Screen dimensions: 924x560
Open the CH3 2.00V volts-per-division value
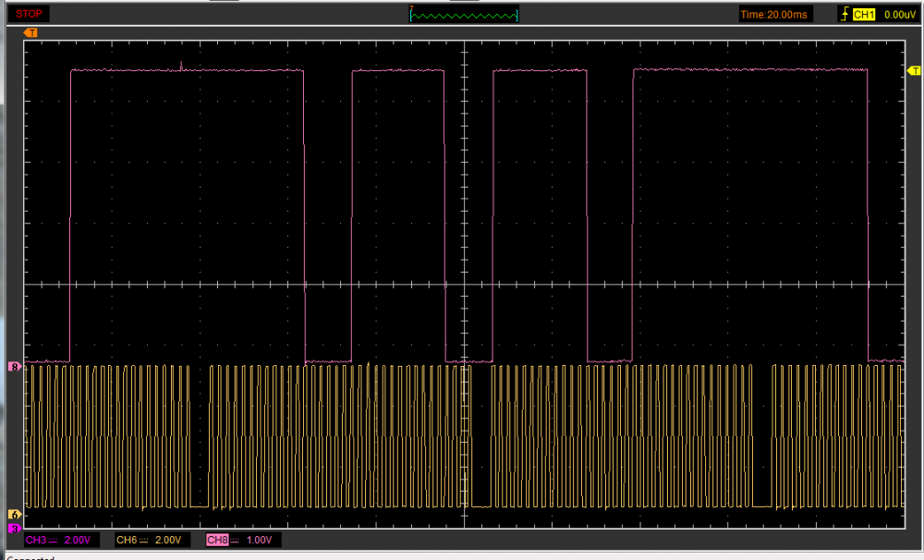[x=79, y=540]
